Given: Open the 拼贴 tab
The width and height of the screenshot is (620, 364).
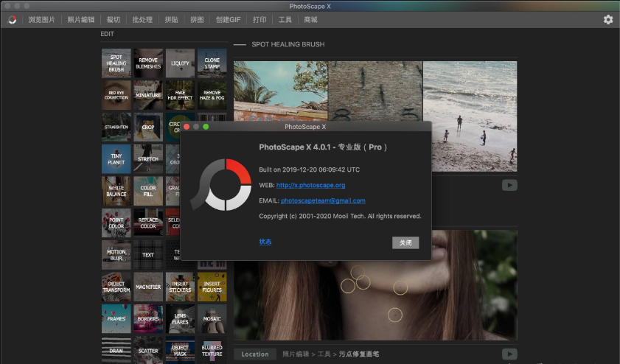Looking at the screenshot, I should click(x=171, y=20).
